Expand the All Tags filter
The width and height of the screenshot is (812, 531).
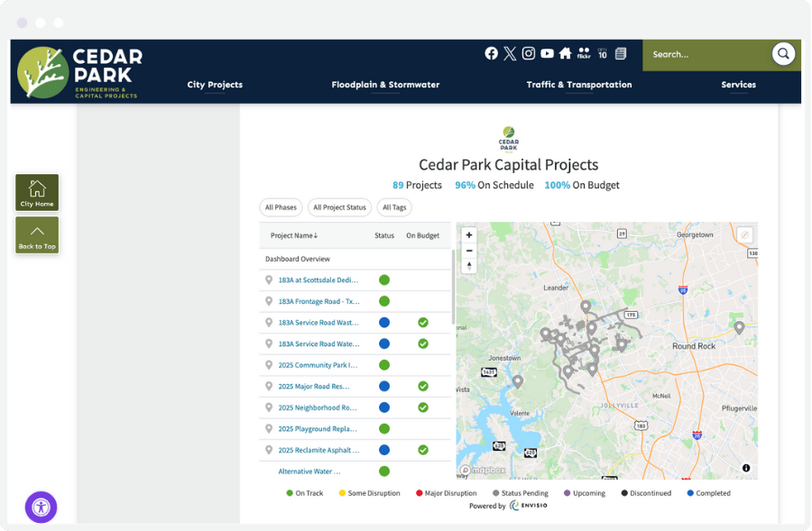point(394,207)
